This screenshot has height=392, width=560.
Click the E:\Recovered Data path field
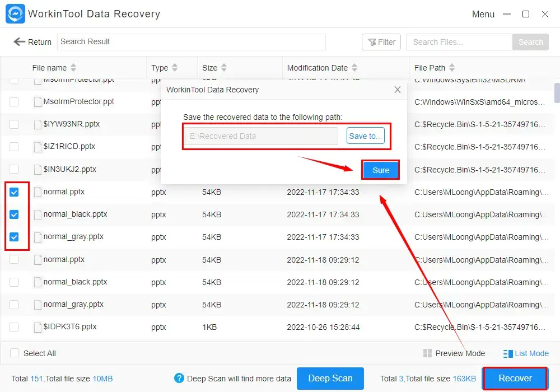click(262, 136)
